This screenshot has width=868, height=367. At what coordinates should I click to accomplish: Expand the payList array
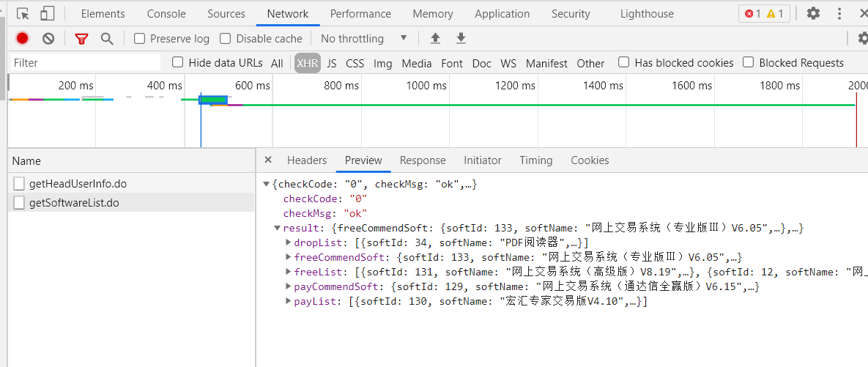point(289,301)
